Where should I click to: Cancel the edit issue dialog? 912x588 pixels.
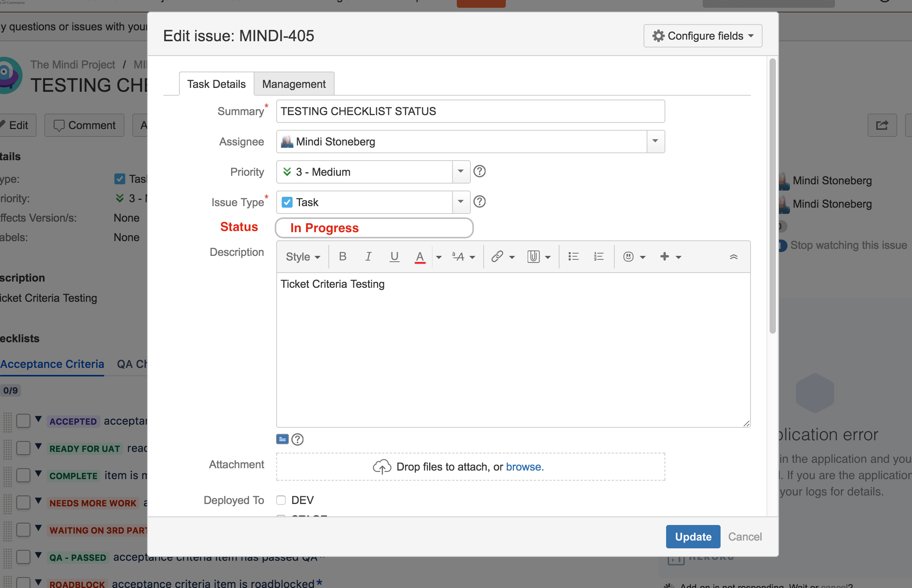pos(745,537)
